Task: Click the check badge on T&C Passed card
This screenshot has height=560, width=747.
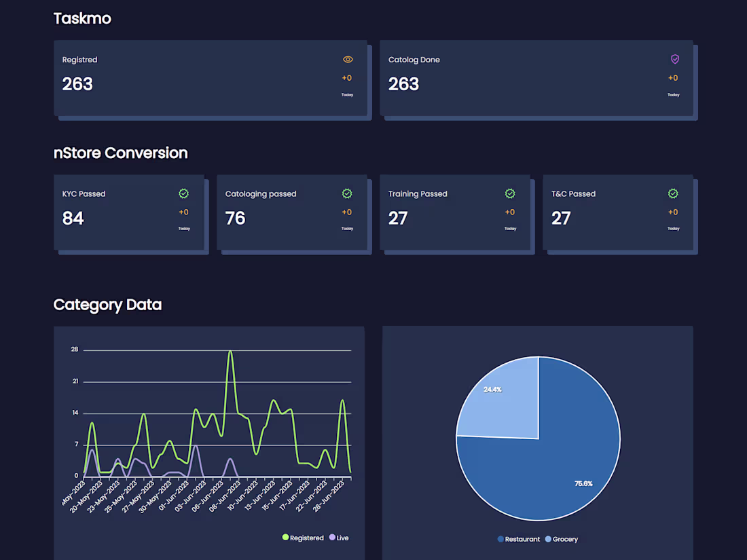Action: [x=673, y=193]
